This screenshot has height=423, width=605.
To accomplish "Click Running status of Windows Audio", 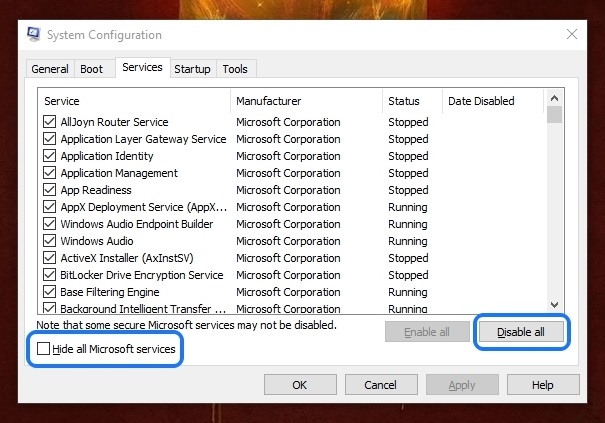I will coord(408,241).
